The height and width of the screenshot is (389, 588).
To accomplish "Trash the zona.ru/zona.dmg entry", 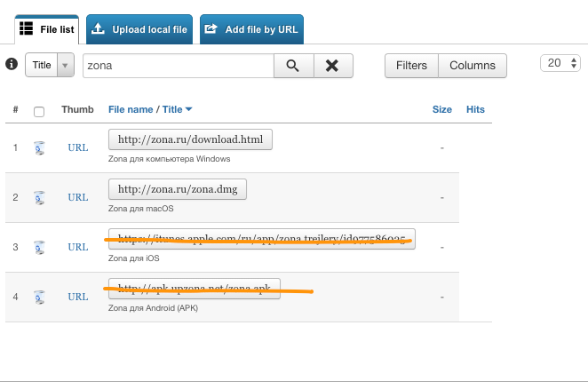I will (39, 198).
